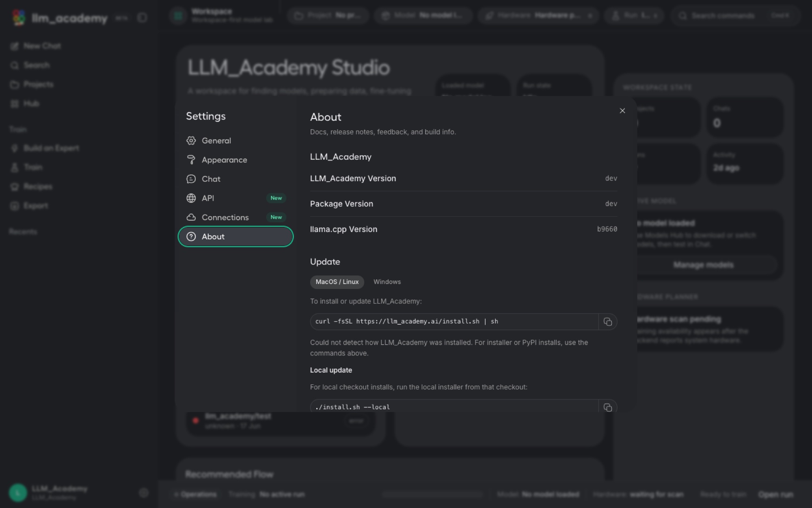Click the curl install command text
The height and width of the screenshot is (508, 812).
[406, 321]
